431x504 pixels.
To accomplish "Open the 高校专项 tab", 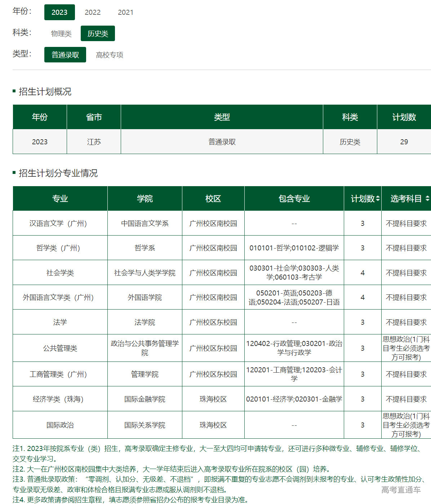I will pyautogui.click(x=109, y=55).
